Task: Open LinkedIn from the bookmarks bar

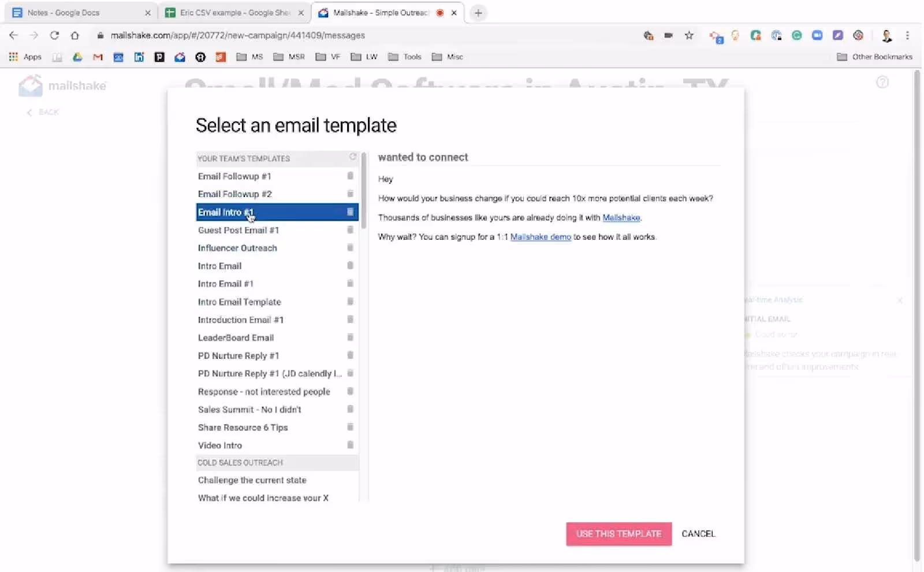Action: click(139, 57)
